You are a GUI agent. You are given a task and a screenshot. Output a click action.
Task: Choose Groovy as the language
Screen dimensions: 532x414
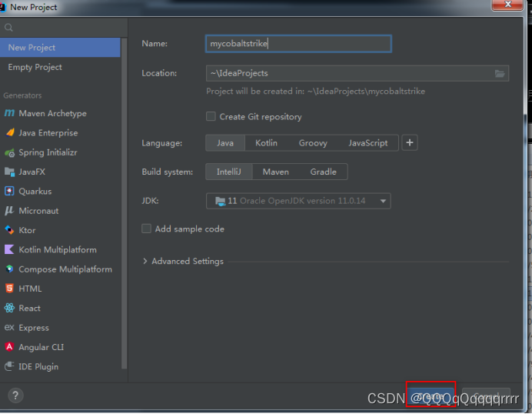[x=313, y=143]
